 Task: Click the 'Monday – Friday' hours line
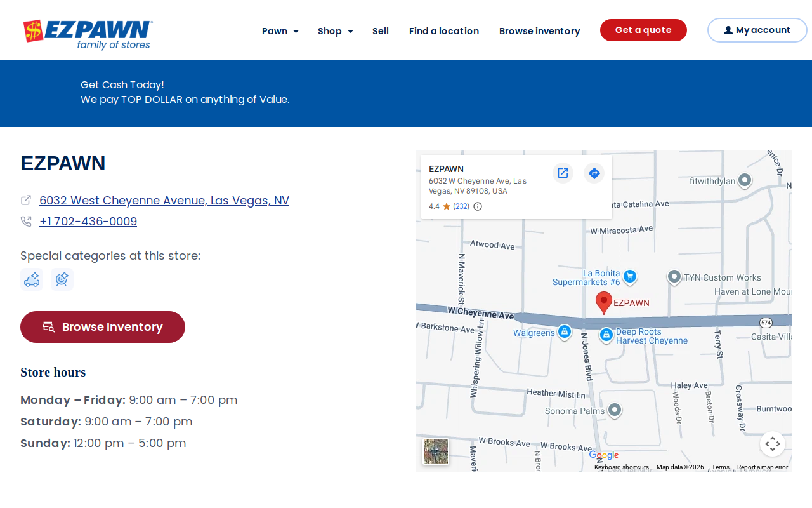tap(129, 400)
